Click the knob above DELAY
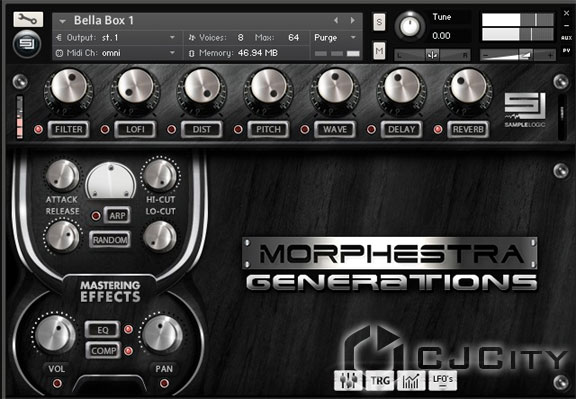 [x=402, y=87]
